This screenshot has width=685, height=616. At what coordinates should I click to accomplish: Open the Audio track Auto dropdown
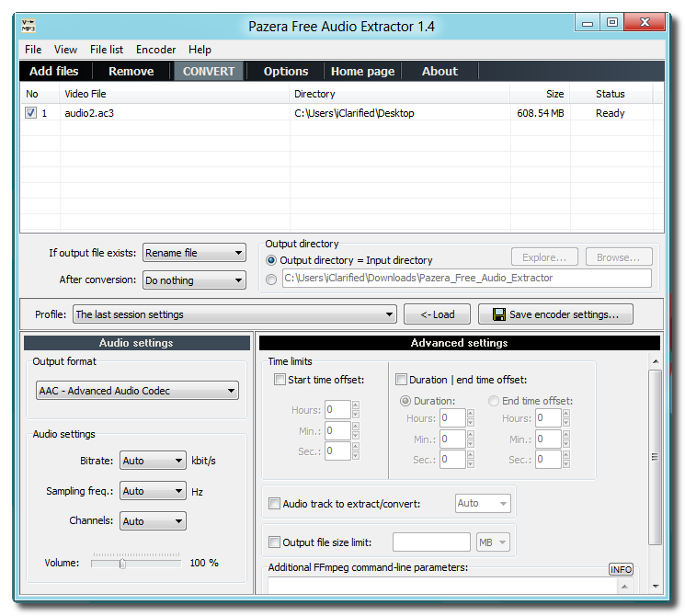[483, 503]
